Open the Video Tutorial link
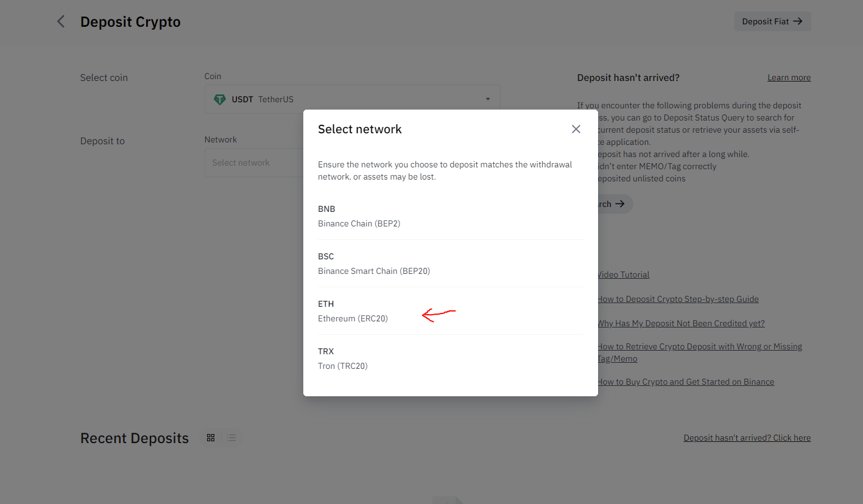 623,275
